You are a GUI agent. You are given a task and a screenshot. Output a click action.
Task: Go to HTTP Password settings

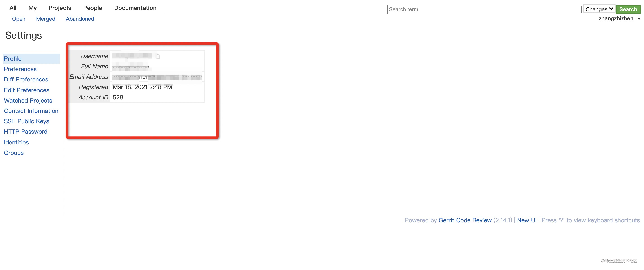point(26,131)
